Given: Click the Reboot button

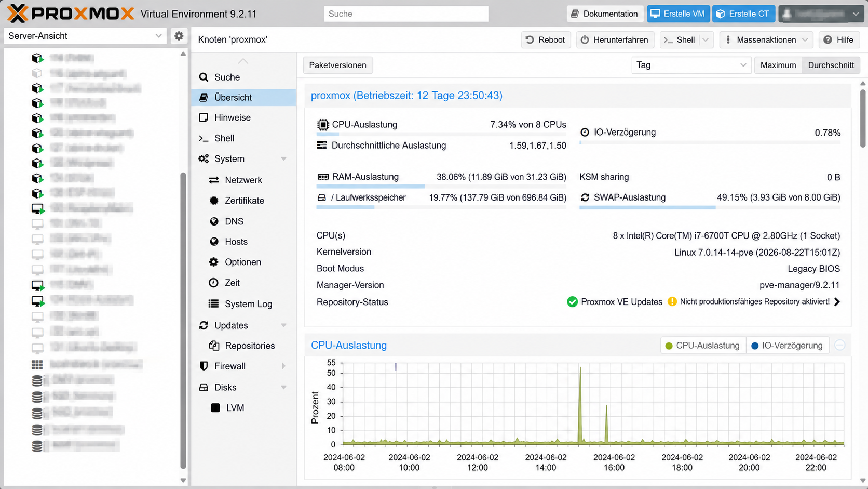Looking at the screenshot, I should (546, 39).
